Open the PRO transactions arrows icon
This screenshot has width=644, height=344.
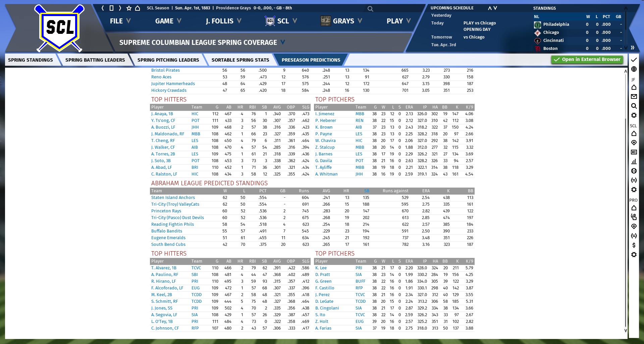[634, 236]
